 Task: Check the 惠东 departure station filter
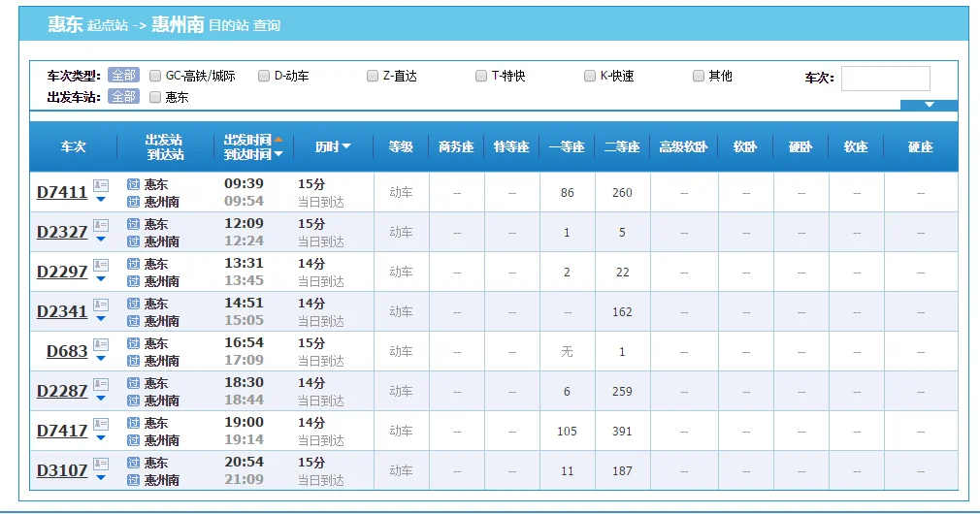[x=155, y=97]
